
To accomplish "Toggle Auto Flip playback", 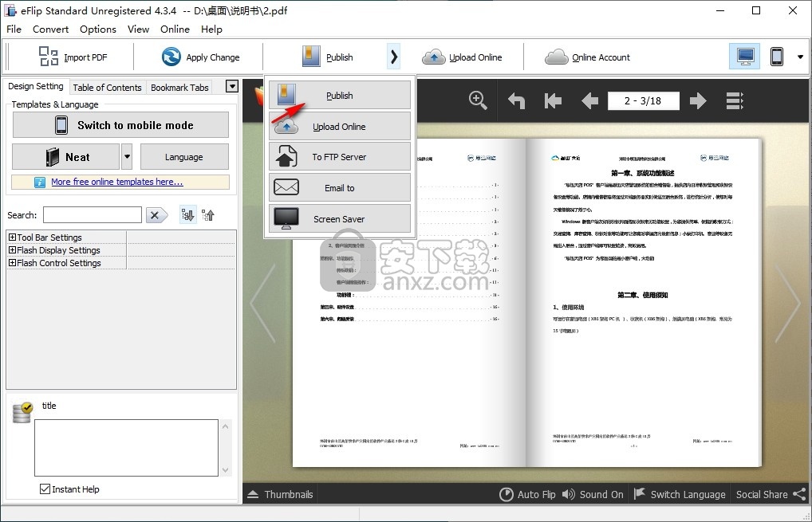I will click(527, 494).
